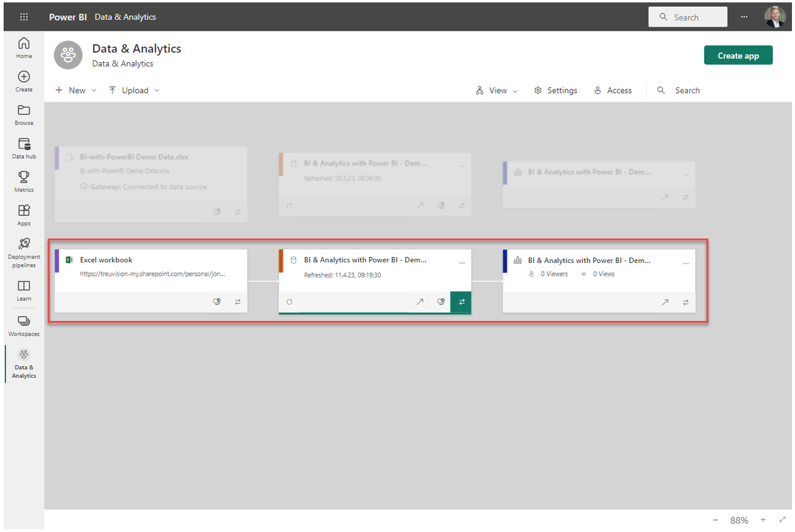This screenshot has height=532, width=795.
Task: Open more options on dimmed top-row report card
Action: tap(686, 174)
